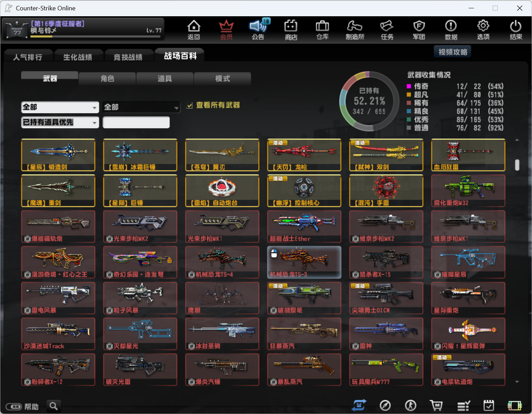Click the weapon name search field
The width and height of the screenshot is (532, 414).
[136, 123]
